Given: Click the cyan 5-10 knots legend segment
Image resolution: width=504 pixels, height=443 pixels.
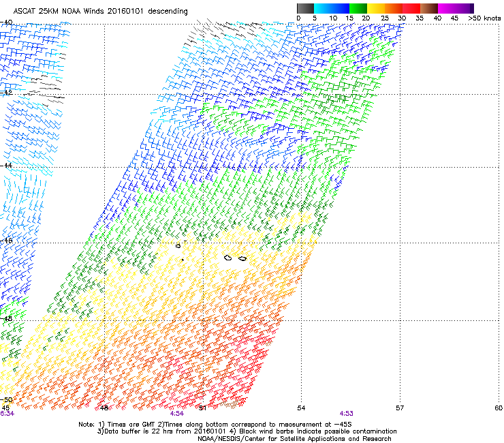Looking at the screenshot, I should pyautogui.click(x=323, y=8).
